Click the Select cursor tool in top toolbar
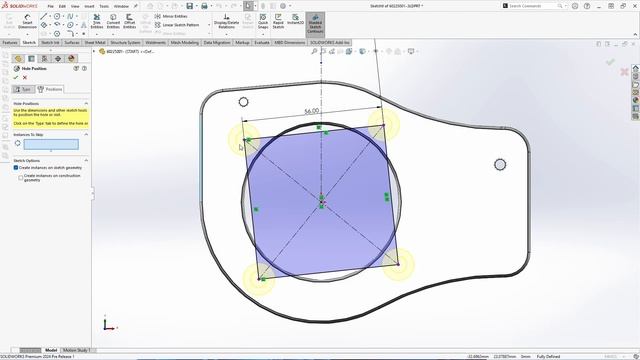Screen dimensions: 640x360 click(x=248, y=6)
